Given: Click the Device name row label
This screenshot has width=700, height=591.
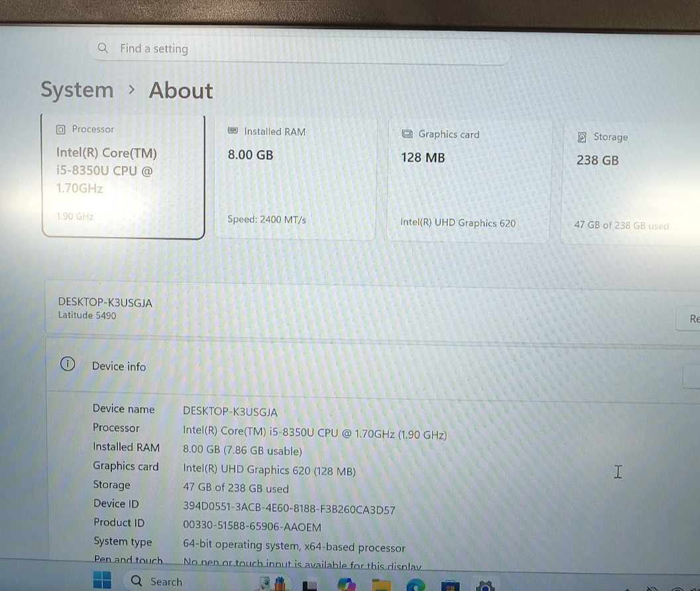Looking at the screenshot, I should (x=124, y=409).
